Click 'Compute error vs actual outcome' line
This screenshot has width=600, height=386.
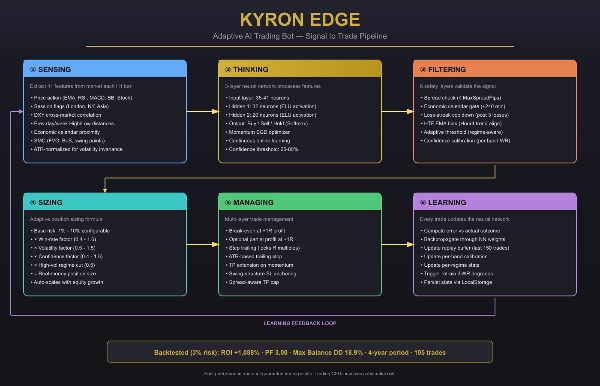point(461,231)
